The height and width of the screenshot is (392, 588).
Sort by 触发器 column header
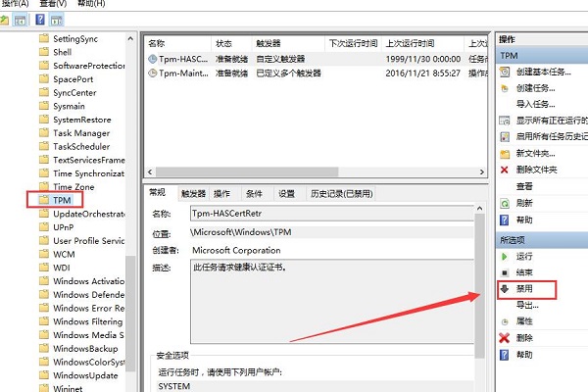pos(288,43)
